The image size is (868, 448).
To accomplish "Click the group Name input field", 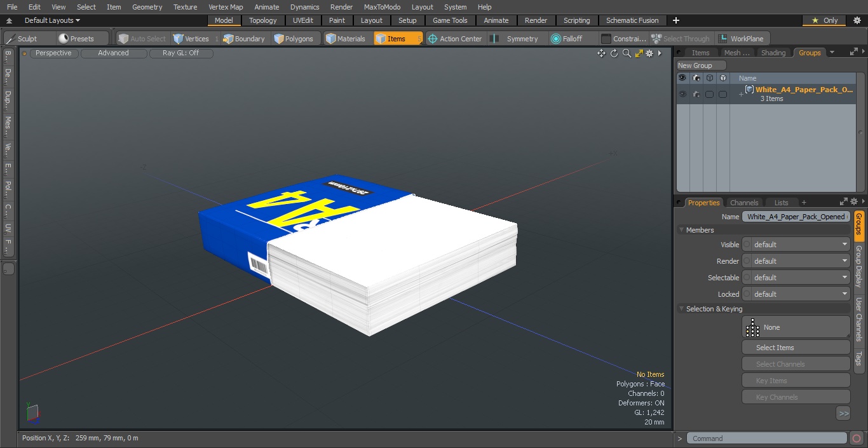I will [x=796, y=217].
